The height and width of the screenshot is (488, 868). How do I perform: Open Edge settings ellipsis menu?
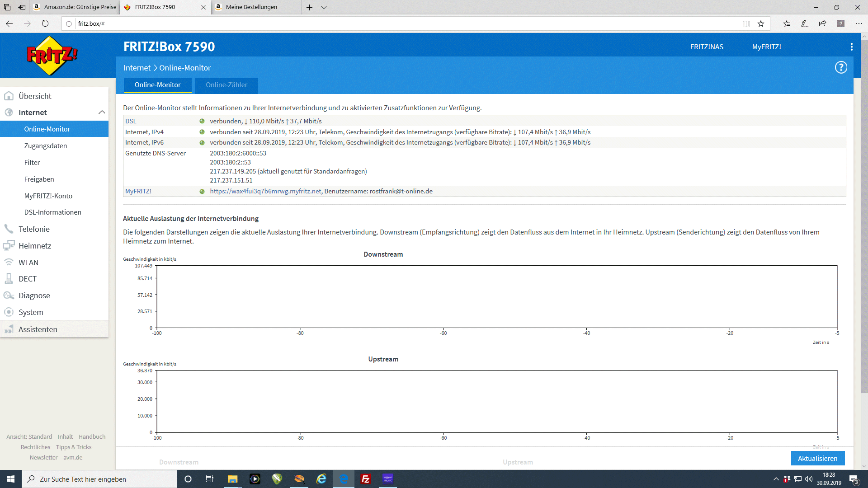pyautogui.click(x=859, y=23)
